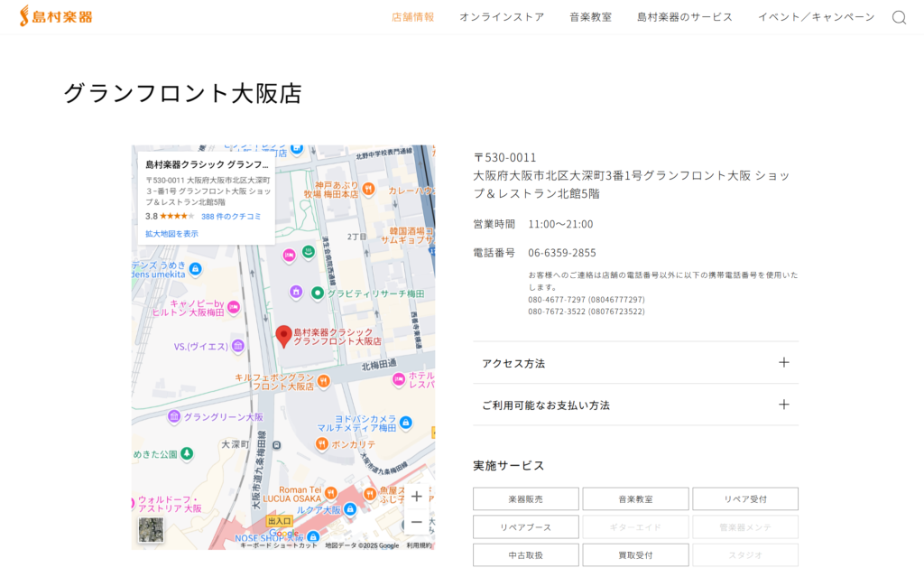This screenshot has width=924, height=568.
Task: Open 島村楽器のサービス menu
Action: pyautogui.click(x=684, y=17)
